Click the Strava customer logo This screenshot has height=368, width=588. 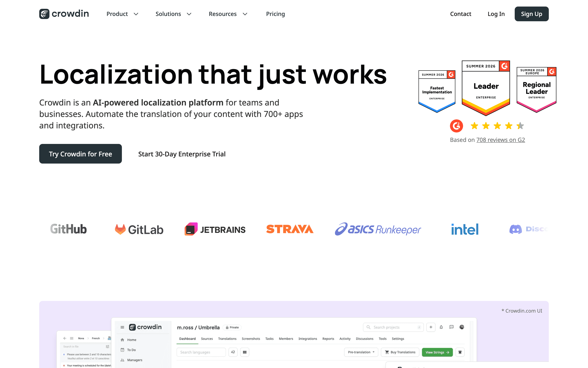(x=290, y=229)
